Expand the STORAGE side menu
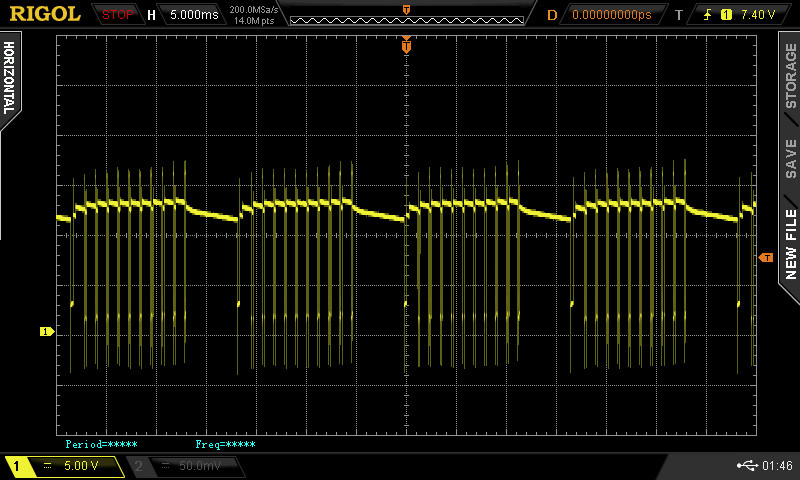The image size is (800, 480). tap(790, 76)
